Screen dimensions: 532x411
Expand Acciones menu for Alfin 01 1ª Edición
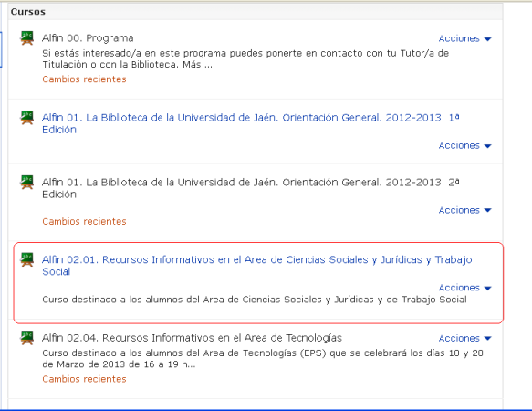pos(464,146)
